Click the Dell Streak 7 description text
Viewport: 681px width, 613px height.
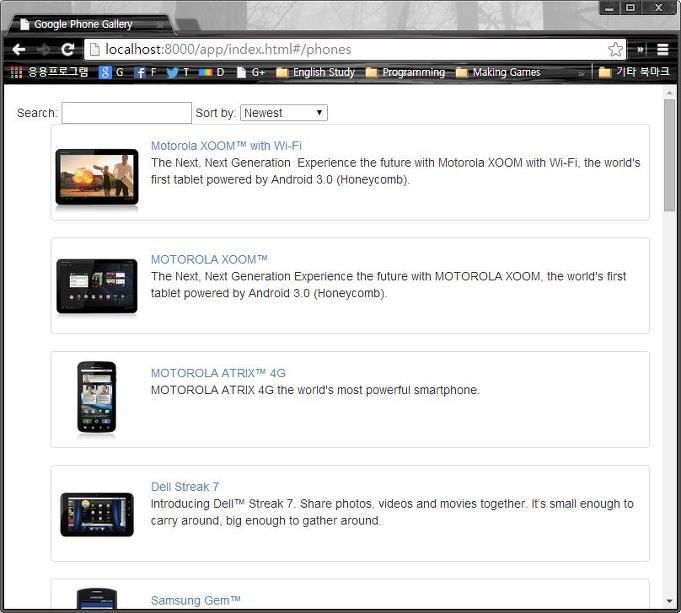click(x=392, y=512)
